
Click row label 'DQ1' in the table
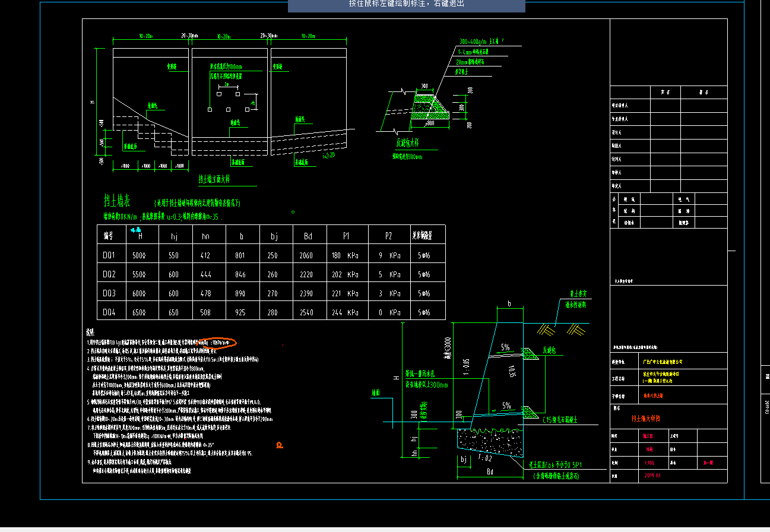(109, 256)
